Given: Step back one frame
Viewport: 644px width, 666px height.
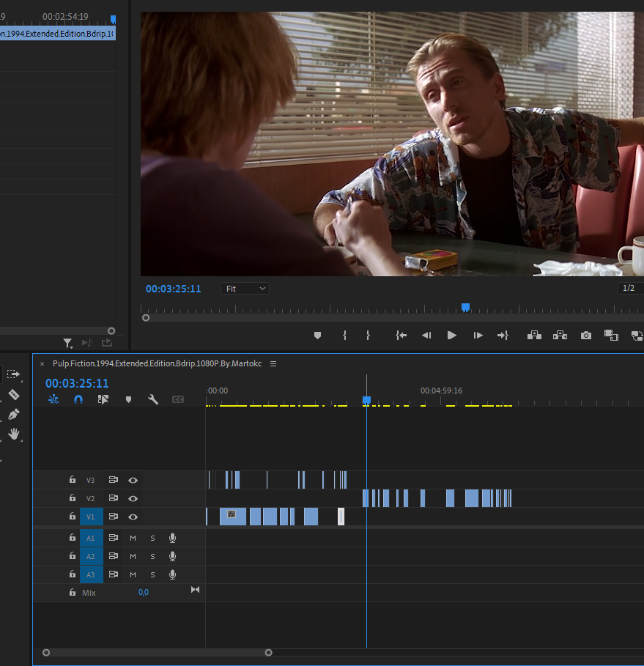Looking at the screenshot, I should [x=426, y=336].
